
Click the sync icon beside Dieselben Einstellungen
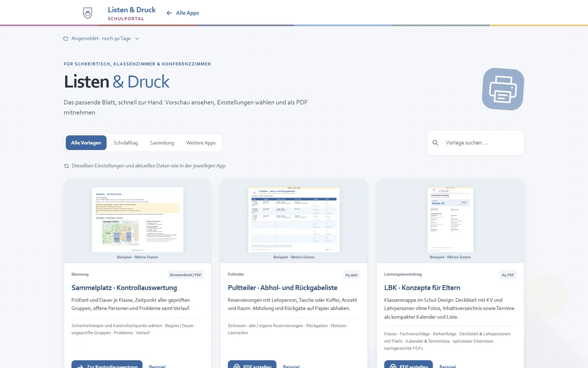(x=67, y=166)
